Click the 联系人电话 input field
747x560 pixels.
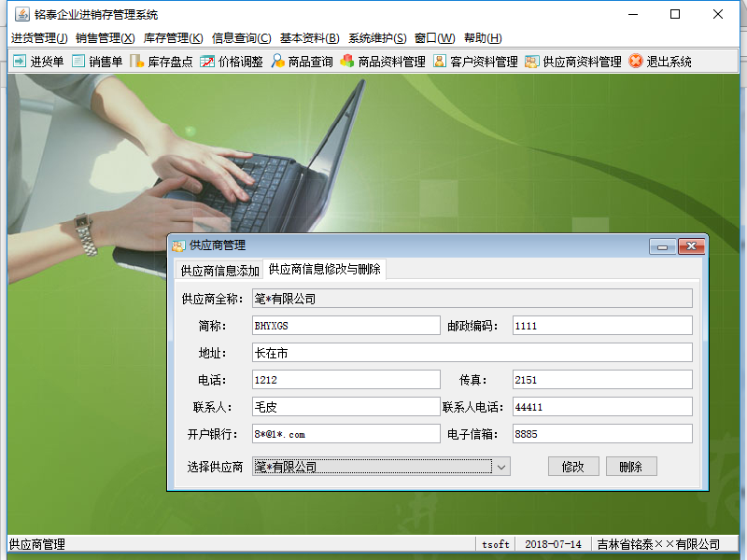click(x=602, y=407)
